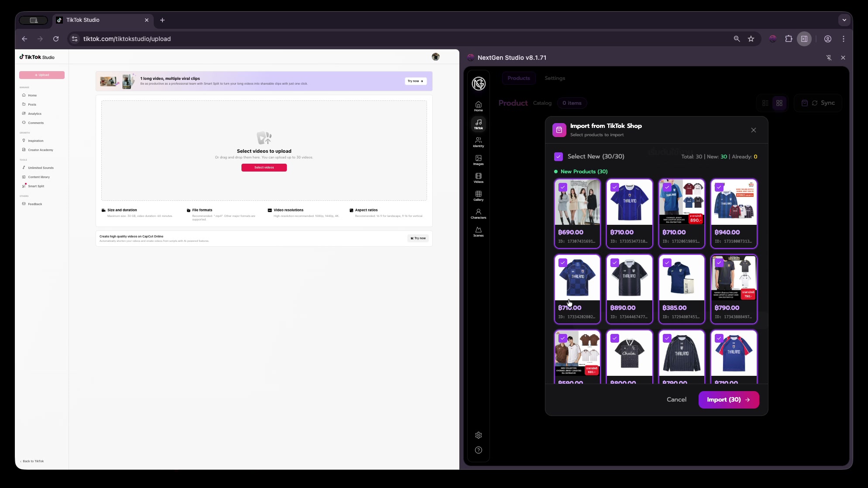Switch product catalog to list view
868x488 pixels.
765,103
